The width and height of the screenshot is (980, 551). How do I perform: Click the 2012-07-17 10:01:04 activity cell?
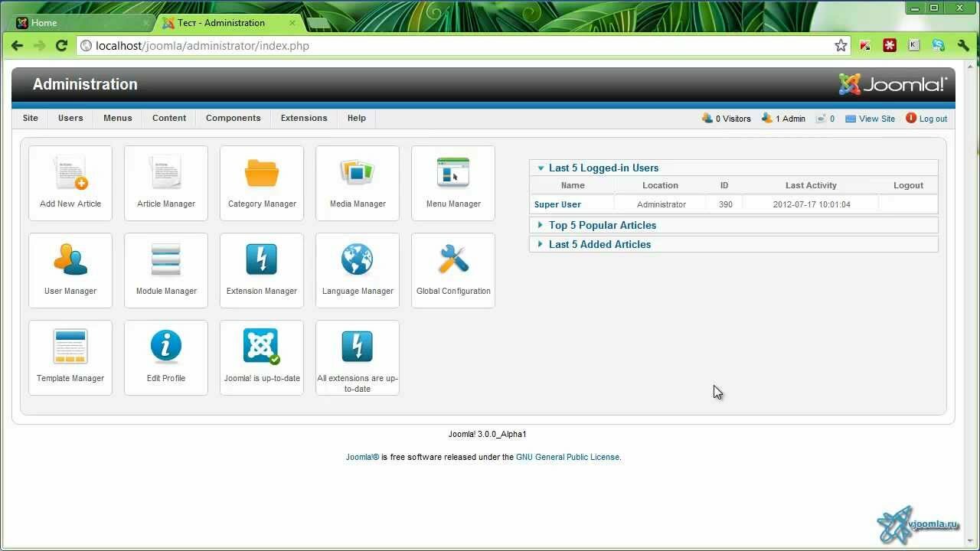click(x=812, y=204)
